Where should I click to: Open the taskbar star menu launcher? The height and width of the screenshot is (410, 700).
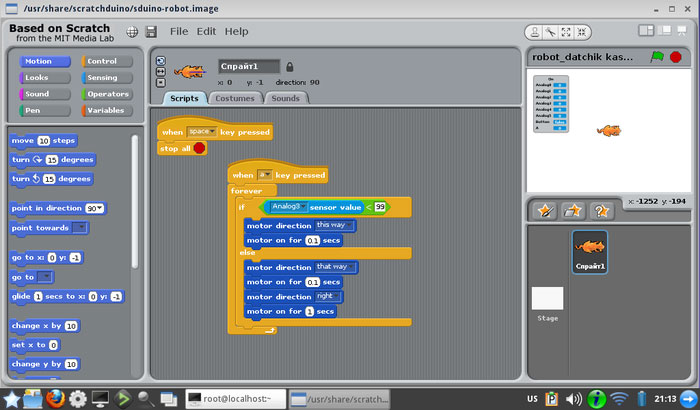click(11, 399)
